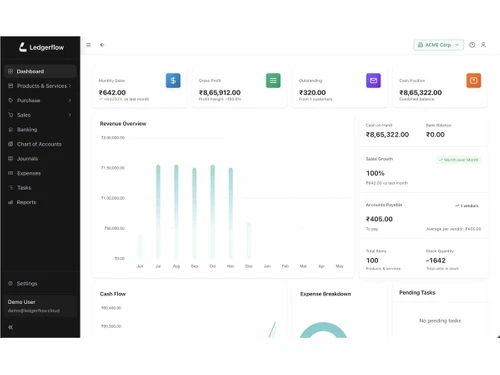The height and width of the screenshot is (375, 500).
Task: Open the Tasks page
Action: [x=40, y=188]
